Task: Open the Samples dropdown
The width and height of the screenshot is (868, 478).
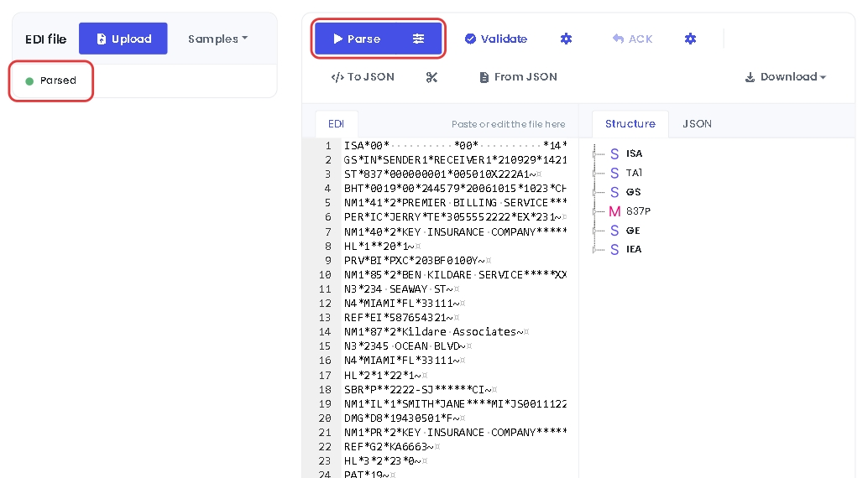Action: (218, 39)
